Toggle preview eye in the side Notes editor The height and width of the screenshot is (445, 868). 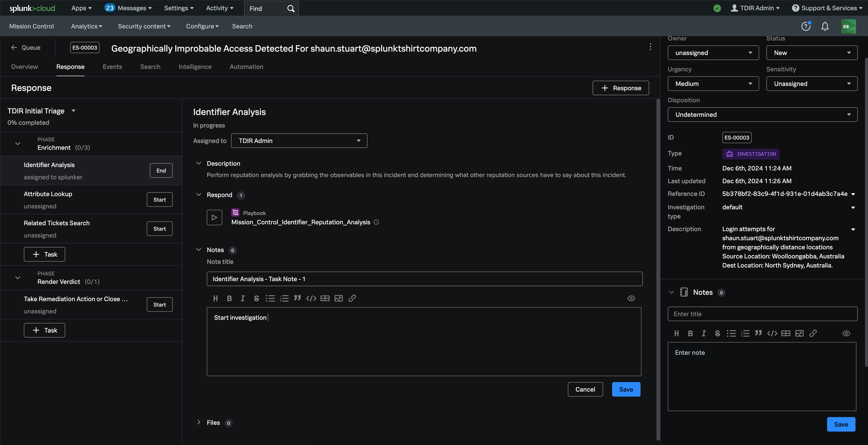846,333
